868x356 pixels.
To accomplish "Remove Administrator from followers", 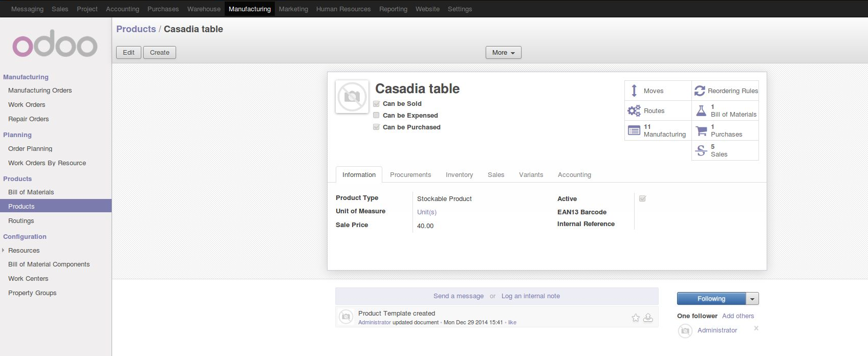I will pyautogui.click(x=756, y=328).
